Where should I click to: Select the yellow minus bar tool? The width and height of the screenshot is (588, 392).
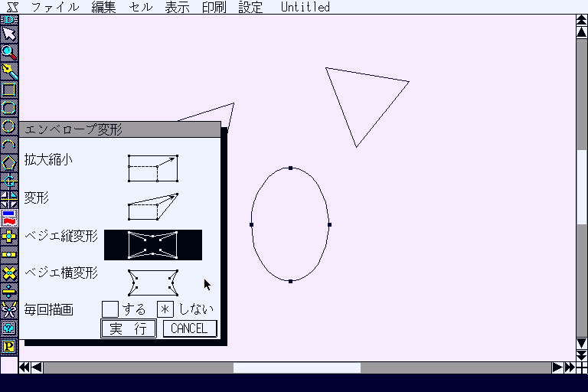[9, 255]
